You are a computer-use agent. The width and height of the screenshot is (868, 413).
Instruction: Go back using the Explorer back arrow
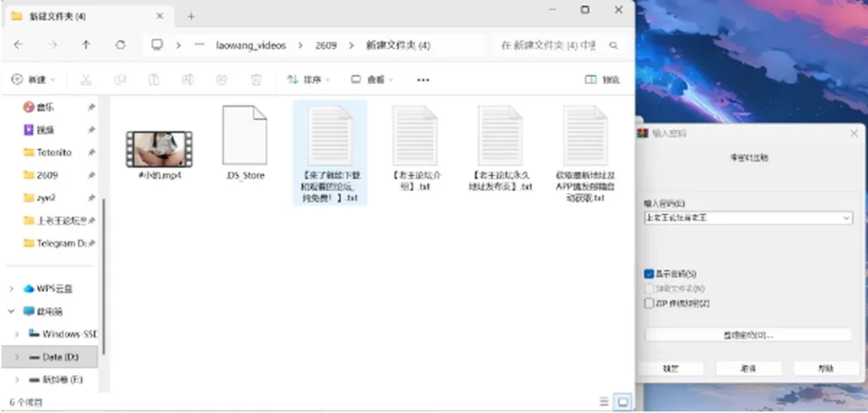18,45
